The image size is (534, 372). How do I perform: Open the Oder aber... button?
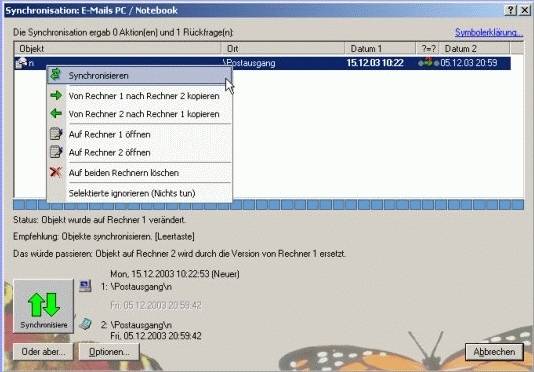pyautogui.click(x=43, y=352)
